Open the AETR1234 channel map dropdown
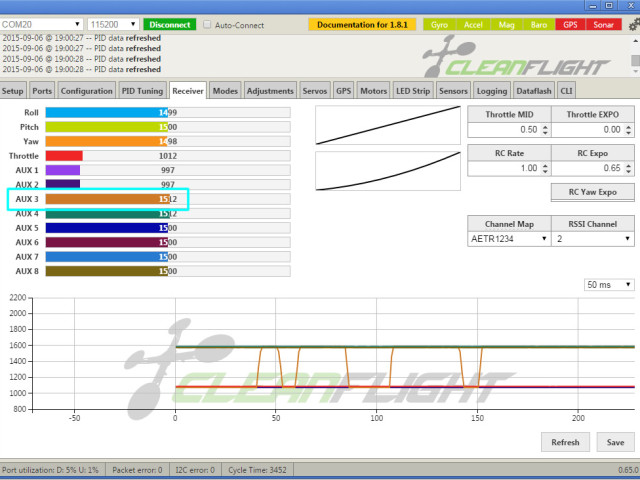 tap(509, 239)
